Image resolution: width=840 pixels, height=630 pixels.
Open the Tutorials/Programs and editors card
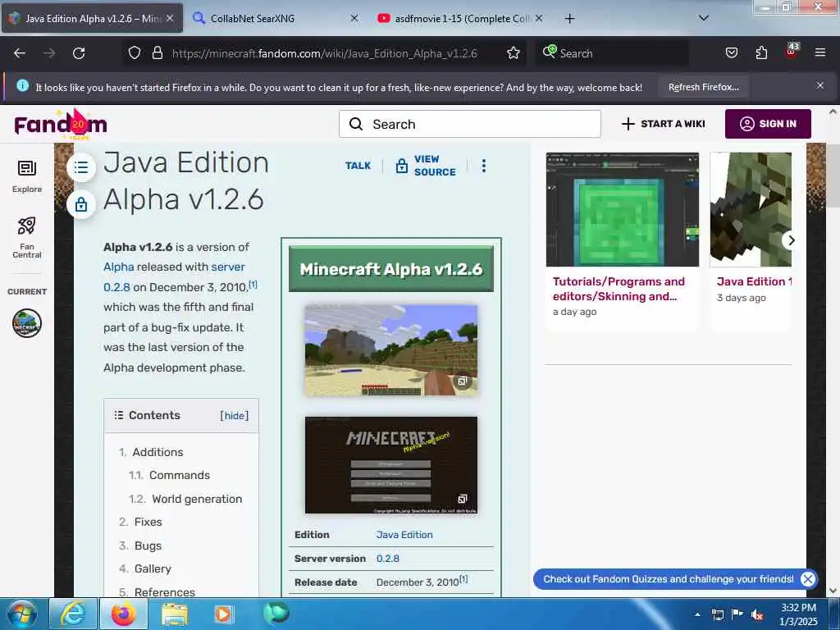622,240
